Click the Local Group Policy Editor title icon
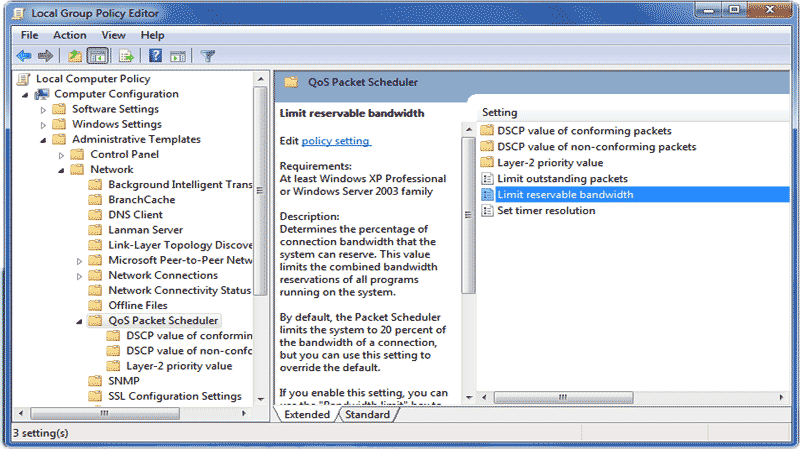 click(18, 13)
